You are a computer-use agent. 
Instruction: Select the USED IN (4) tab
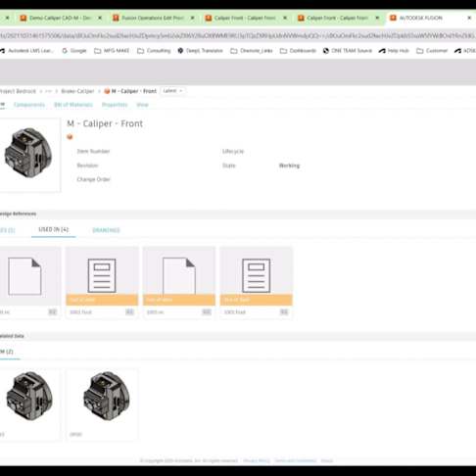click(54, 229)
